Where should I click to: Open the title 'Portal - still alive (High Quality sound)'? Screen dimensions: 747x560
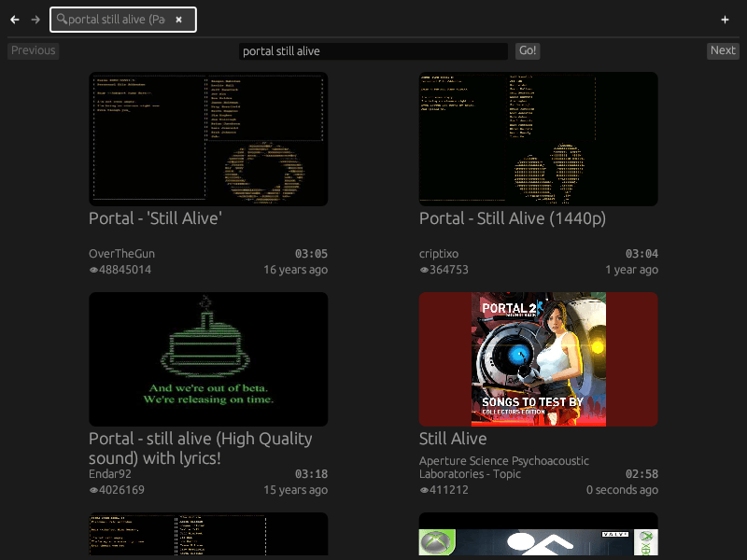tap(201, 448)
